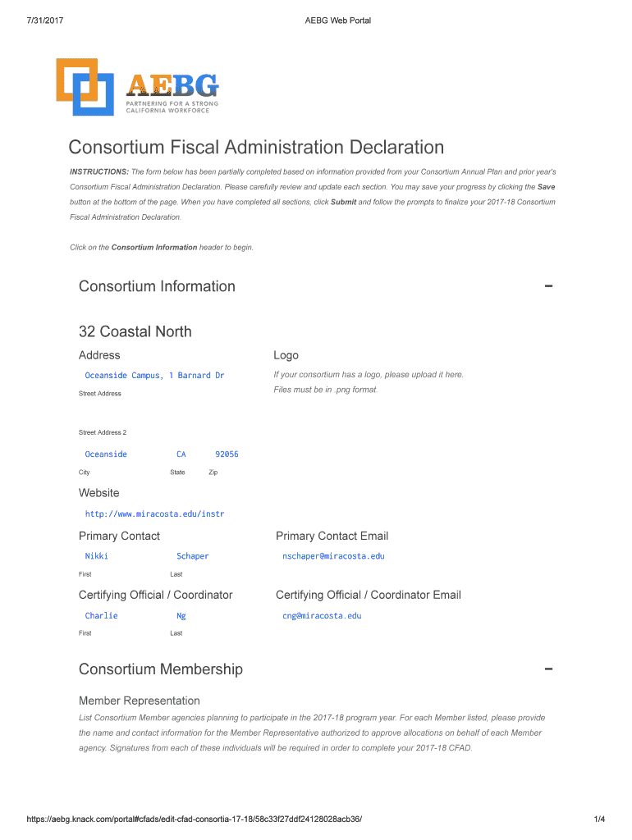Edit the nschaper@miracosta.edu email field
The height and width of the screenshot is (840, 632).
click(333, 556)
